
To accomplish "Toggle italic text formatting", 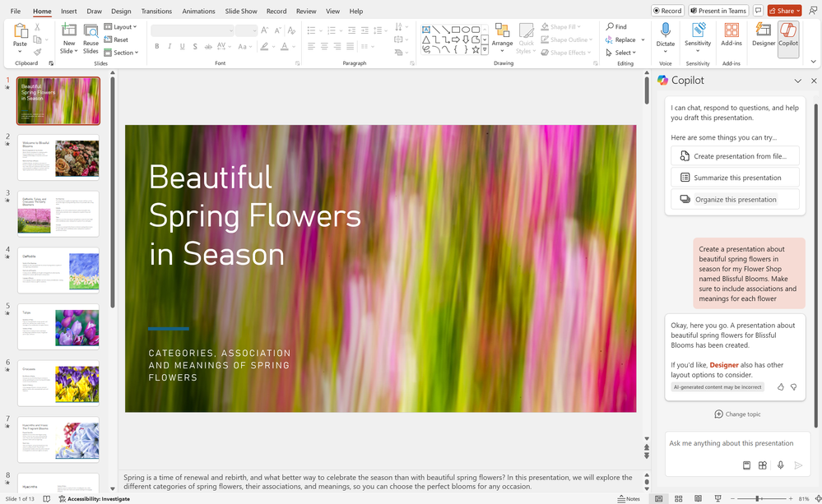I will [x=170, y=47].
